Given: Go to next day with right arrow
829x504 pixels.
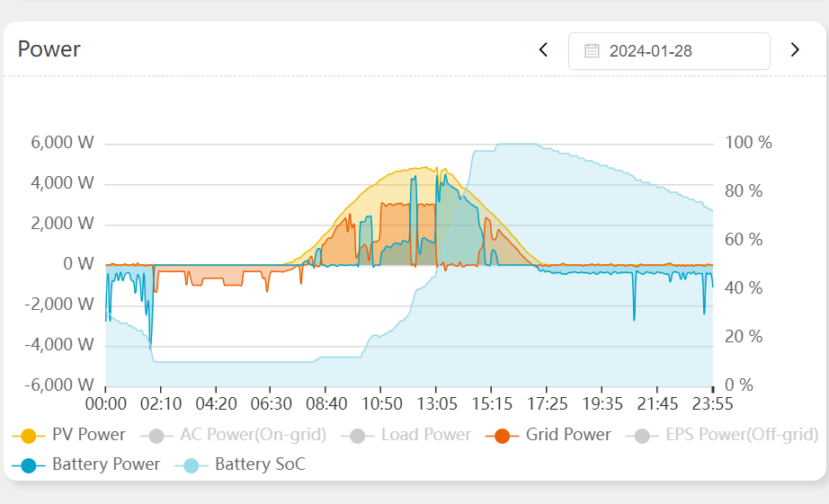Looking at the screenshot, I should point(795,50).
